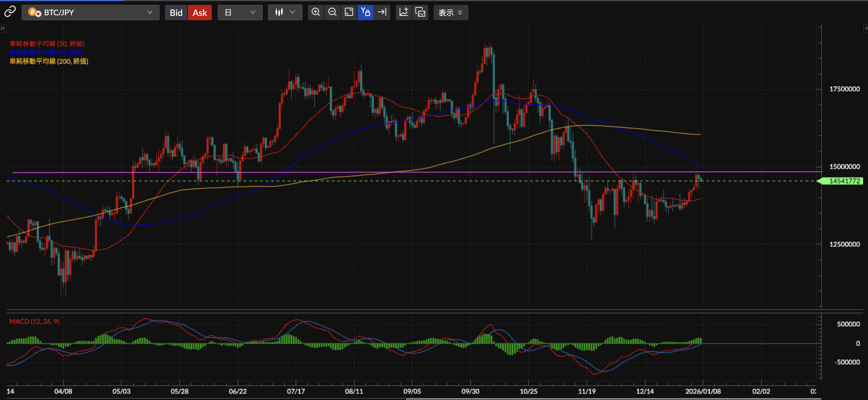The height and width of the screenshot is (400, 868).
Task: Click the 単純移動平均線 (200, 終値) label
Action: click(x=49, y=61)
